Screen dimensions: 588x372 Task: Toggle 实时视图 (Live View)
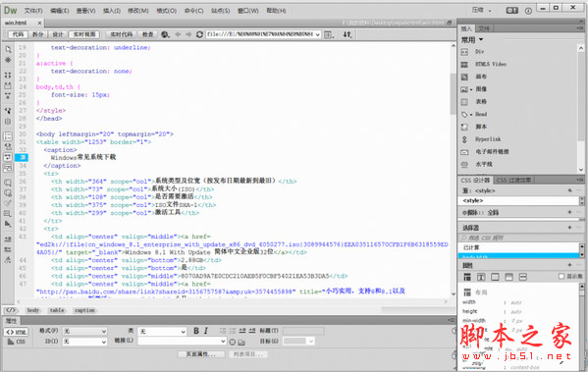[x=84, y=34]
